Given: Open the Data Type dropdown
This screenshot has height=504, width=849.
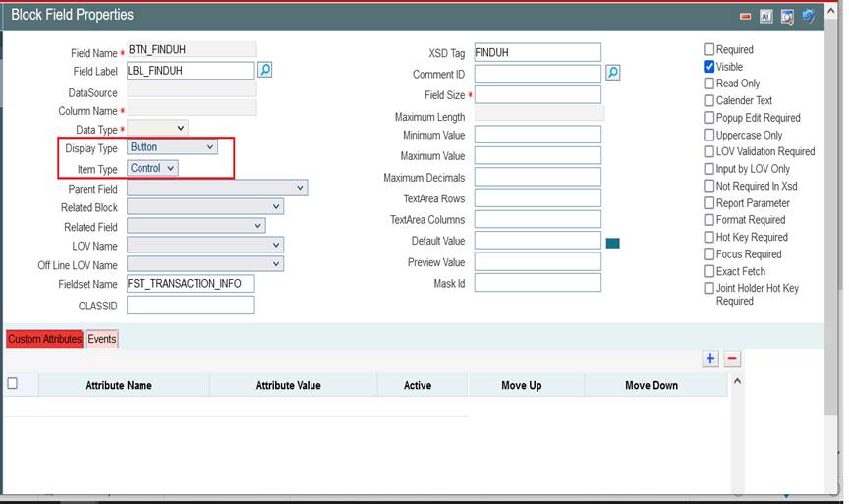Looking at the screenshot, I should pyautogui.click(x=157, y=129).
